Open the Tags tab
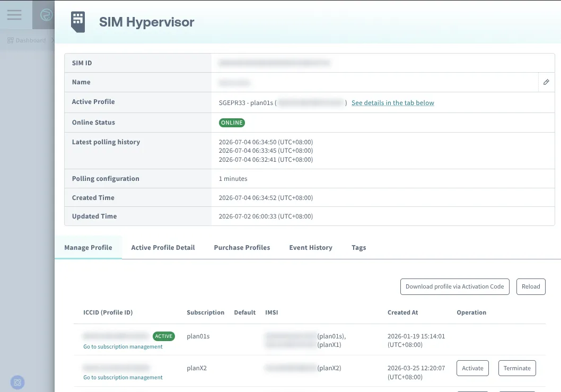Viewport: 561px width, 392px height. coord(358,247)
